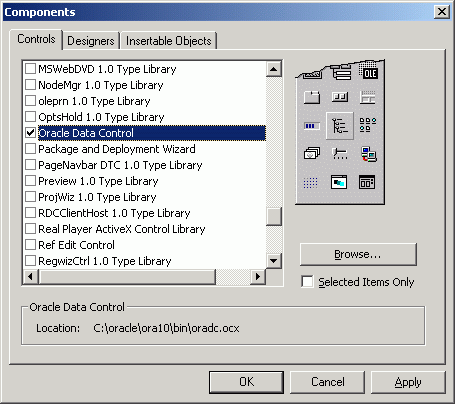Click the Browse... button

[358, 254]
